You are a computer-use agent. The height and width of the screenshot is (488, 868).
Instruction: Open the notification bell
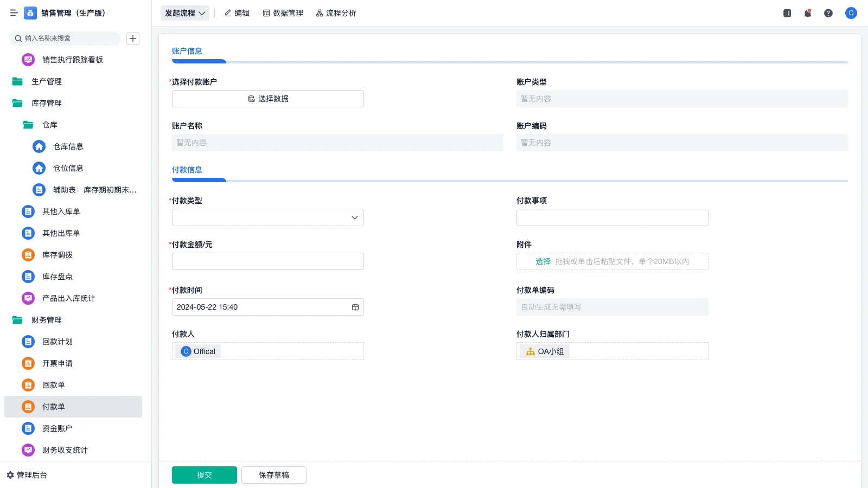807,13
